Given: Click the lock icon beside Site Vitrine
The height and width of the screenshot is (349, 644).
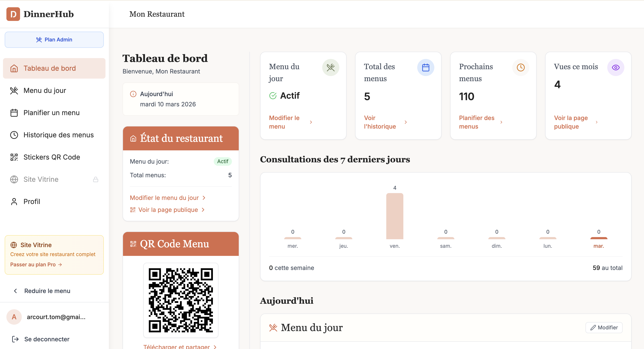Looking at the screenshot, I should (x=95, y=179).
